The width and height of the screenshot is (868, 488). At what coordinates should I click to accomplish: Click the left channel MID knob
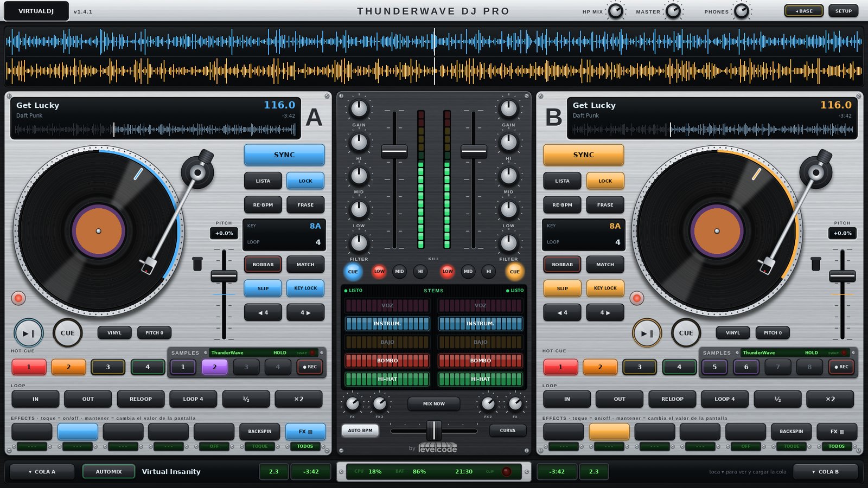click(x=359, y=176)
